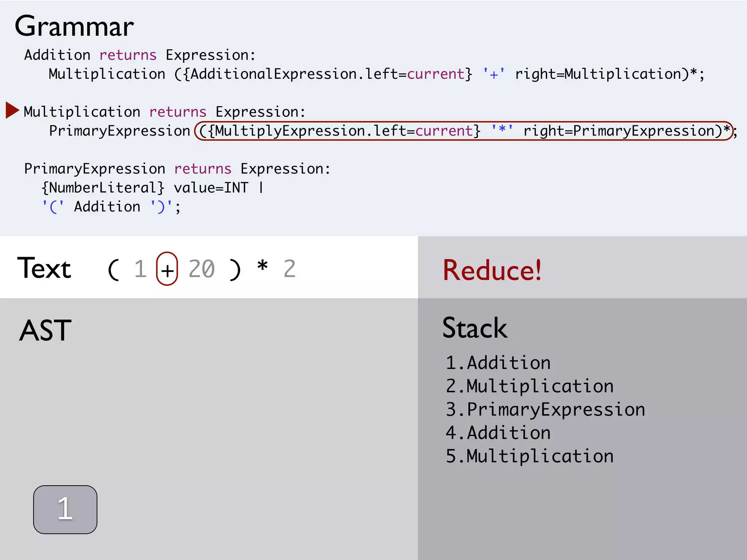This screenshot has width=747, height=560.
Task: Click the opening parenthesis in Text row
Action: click(113, 270)
